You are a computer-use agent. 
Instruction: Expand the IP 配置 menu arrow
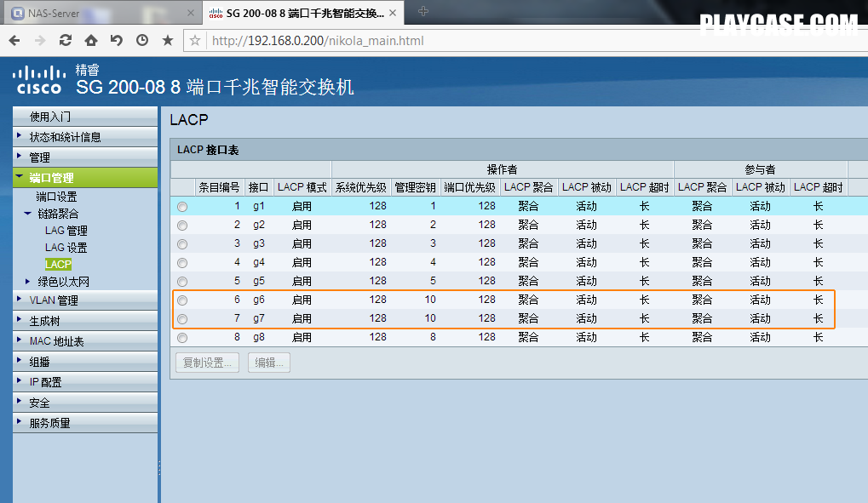20,381
